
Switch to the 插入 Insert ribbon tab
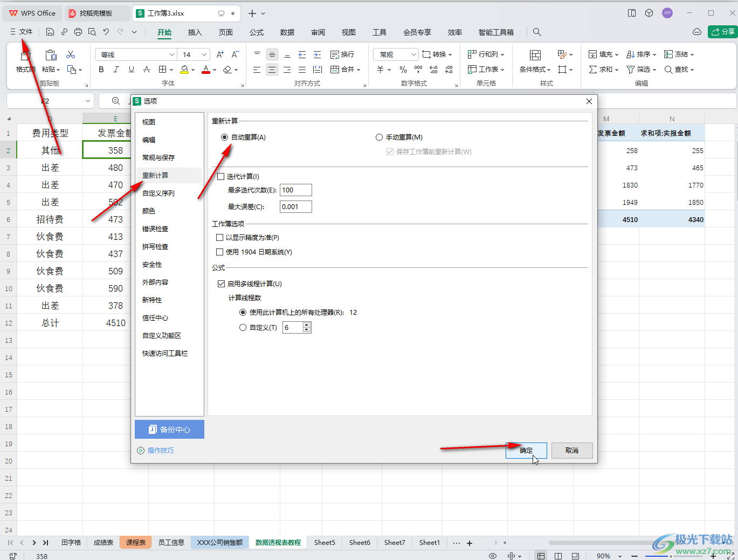[x=195, y=32]
